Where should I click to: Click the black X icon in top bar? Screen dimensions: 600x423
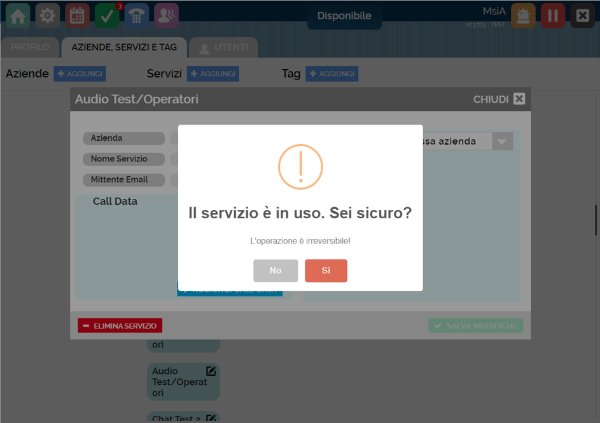pyautogui.click(x=582, y=16)
